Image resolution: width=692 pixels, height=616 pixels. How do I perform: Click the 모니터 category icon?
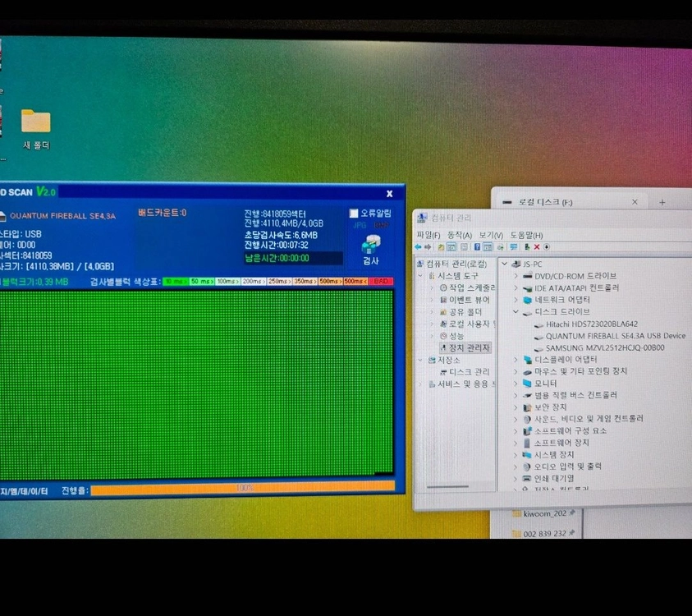click(527, 384)
